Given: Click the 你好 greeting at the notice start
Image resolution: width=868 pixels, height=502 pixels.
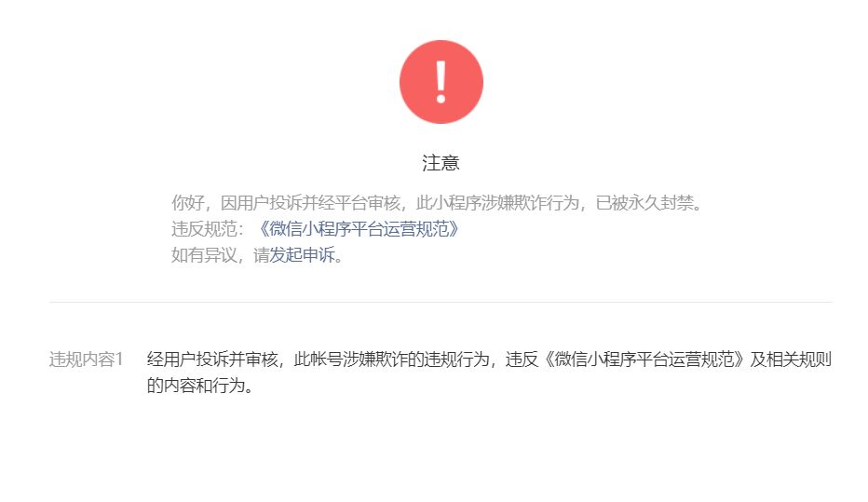Looking at the screenshot, I should [187, 203].
